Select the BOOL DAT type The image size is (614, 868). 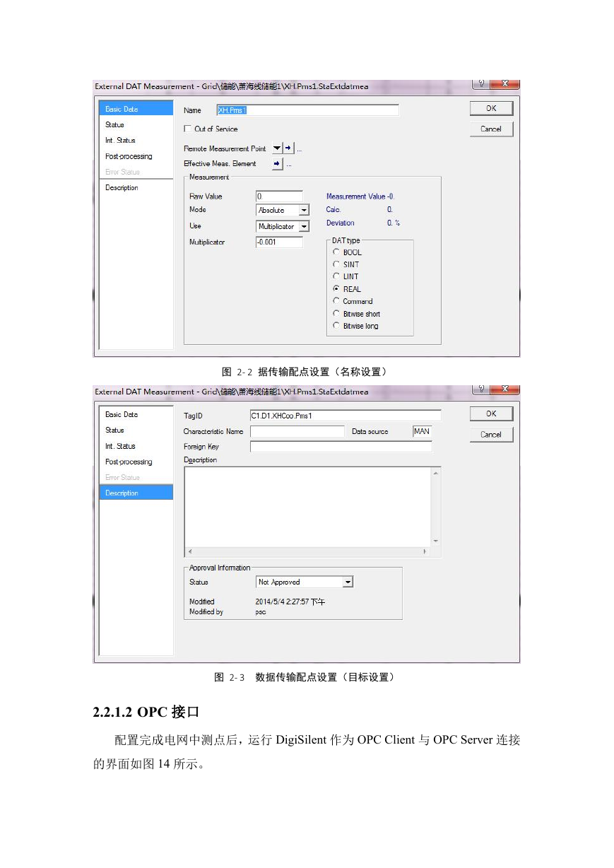336,252
